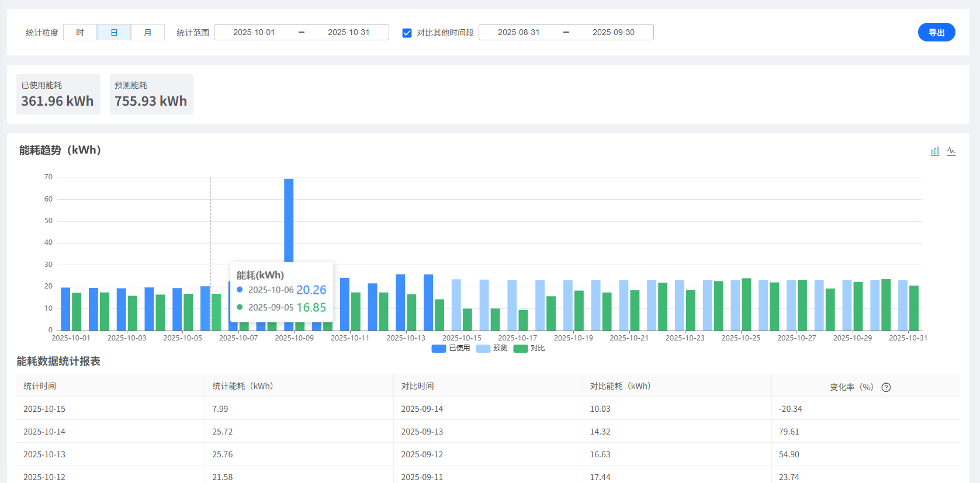
Task: Toggle the light blue 预测 legend marker
Action: pos(483,349)
